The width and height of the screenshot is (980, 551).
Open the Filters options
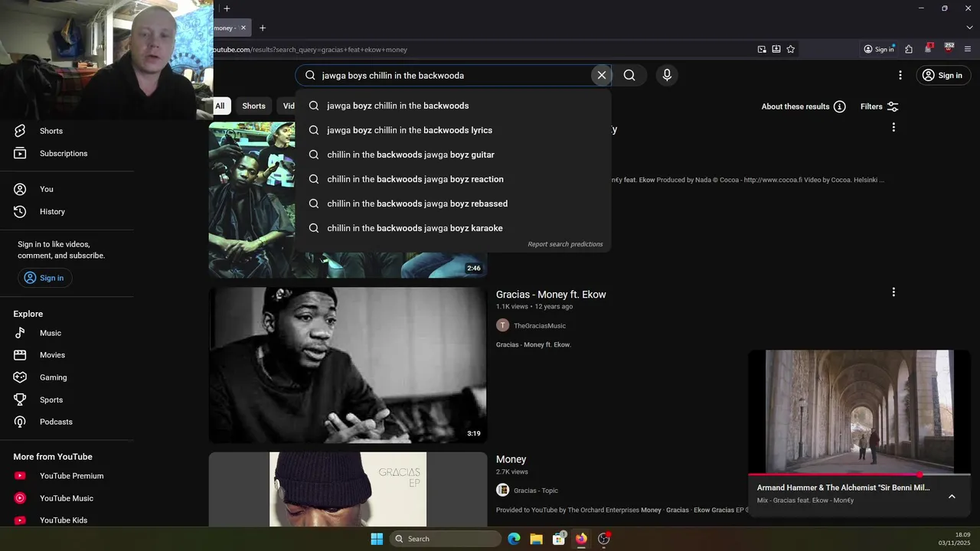tap(879, 106)
